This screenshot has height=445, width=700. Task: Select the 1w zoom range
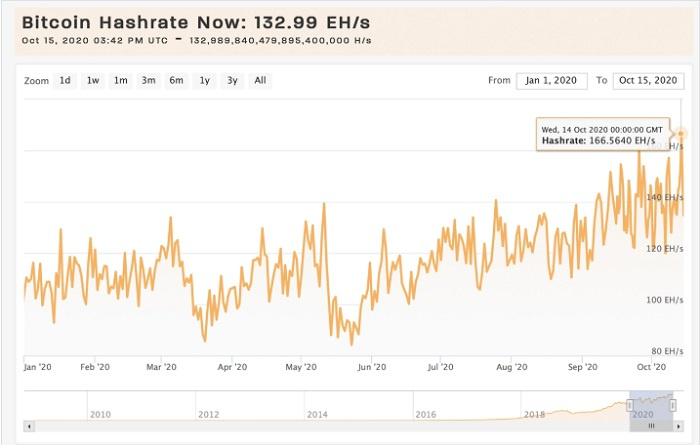pos(93,81)
